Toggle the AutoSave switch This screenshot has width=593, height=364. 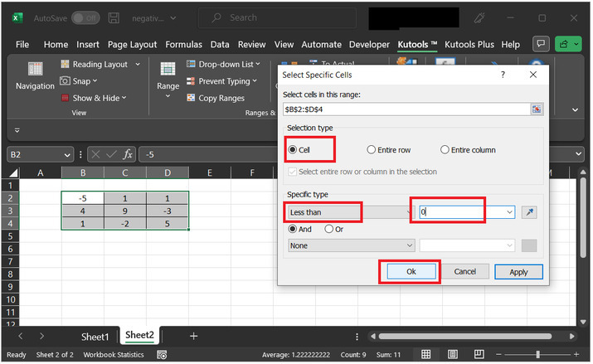tap(86, 17)
